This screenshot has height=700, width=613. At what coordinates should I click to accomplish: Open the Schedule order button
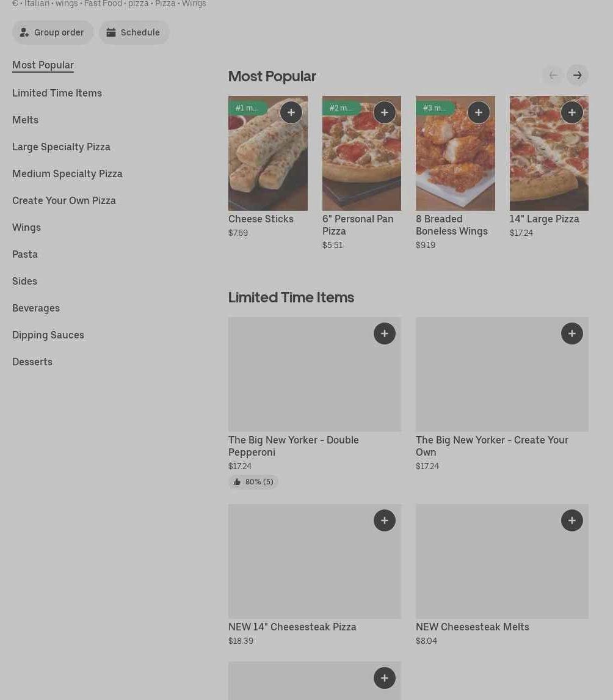(134, 32)
